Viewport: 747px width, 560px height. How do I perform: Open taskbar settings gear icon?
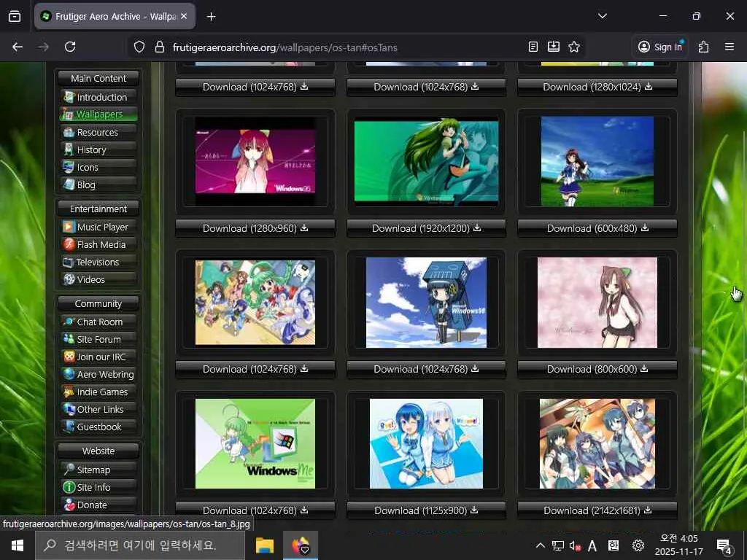click(638, 545)
